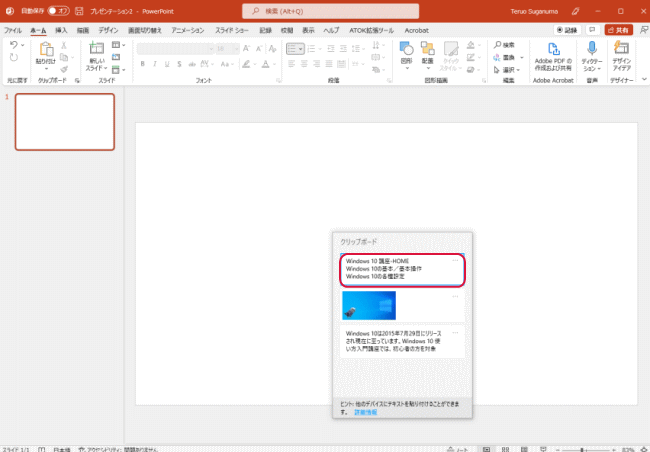The width and height of the screenshot is (650, 452).
Task: Click the comments speech bubble icon
Action: pyautogui.click(x=592, y=30)
